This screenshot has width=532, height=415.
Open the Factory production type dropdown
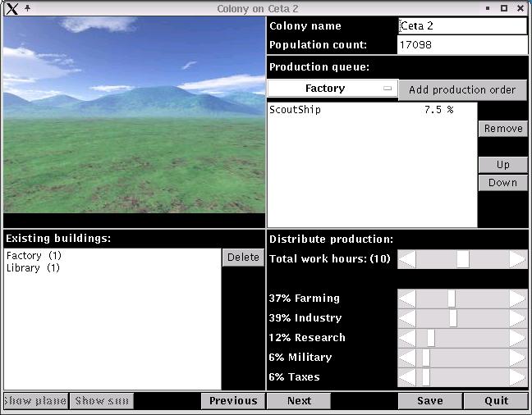(x=332, y=89)
